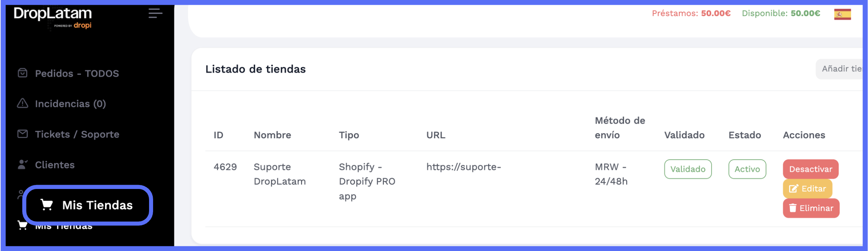The width and height of the screenshot is (868, 251).
Task: Open the Clientes section
Action: click(55, 165)
